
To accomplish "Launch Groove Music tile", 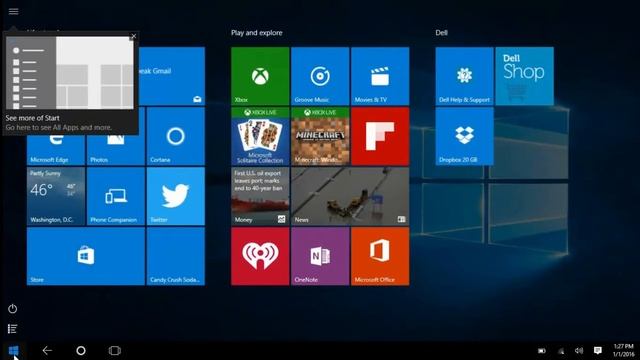I will (x=320, y=76).
